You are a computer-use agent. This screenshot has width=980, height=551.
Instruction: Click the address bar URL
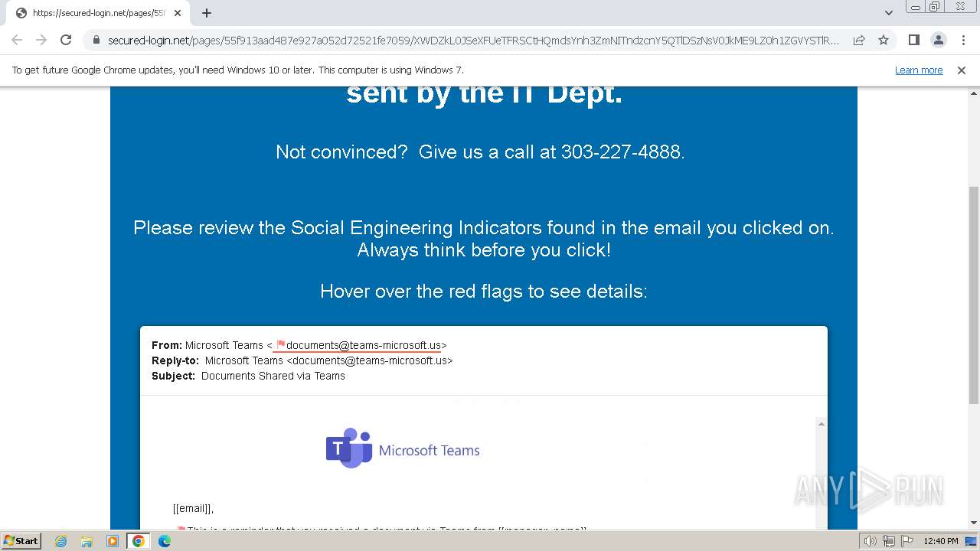(x=473, y=40)
